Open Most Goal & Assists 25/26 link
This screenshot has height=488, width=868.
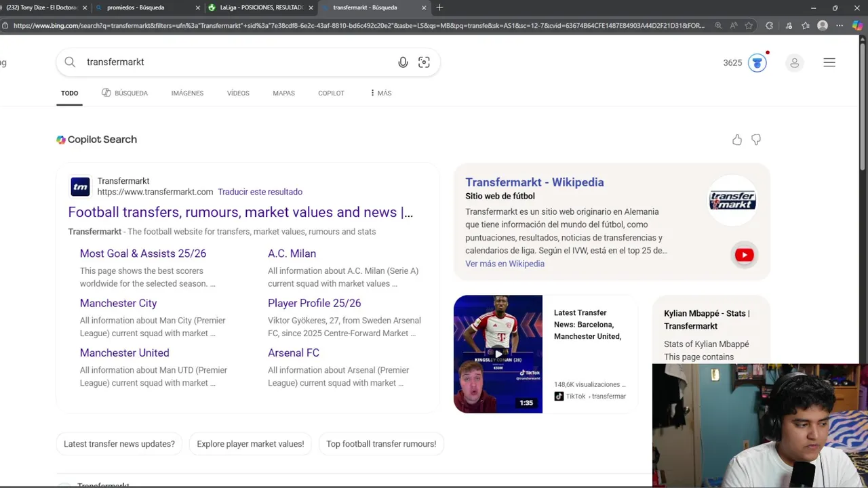(143, 253)
